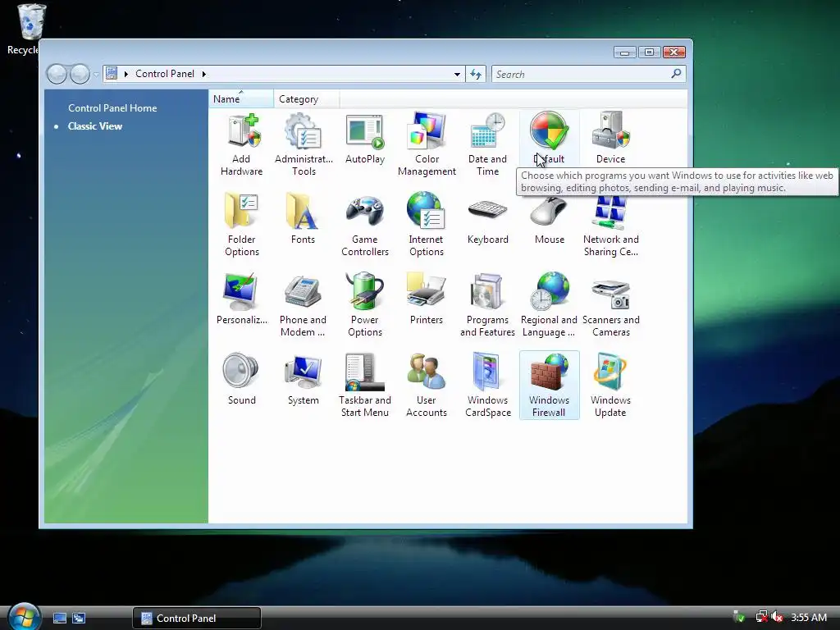Image resolution: width=840 pixels, height=630 pixels.
Task: Select Classic View in sidebar
Action: click(95, 126)
